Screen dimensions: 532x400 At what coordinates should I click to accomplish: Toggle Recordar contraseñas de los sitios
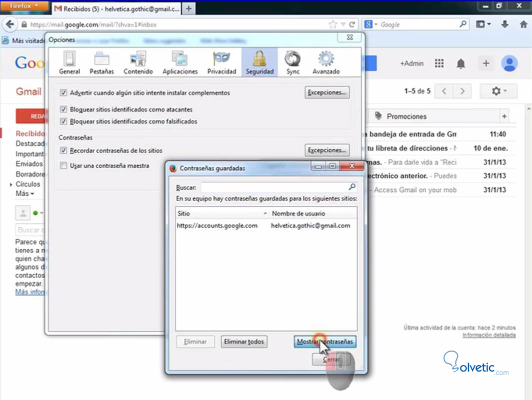tap(63, 150)
